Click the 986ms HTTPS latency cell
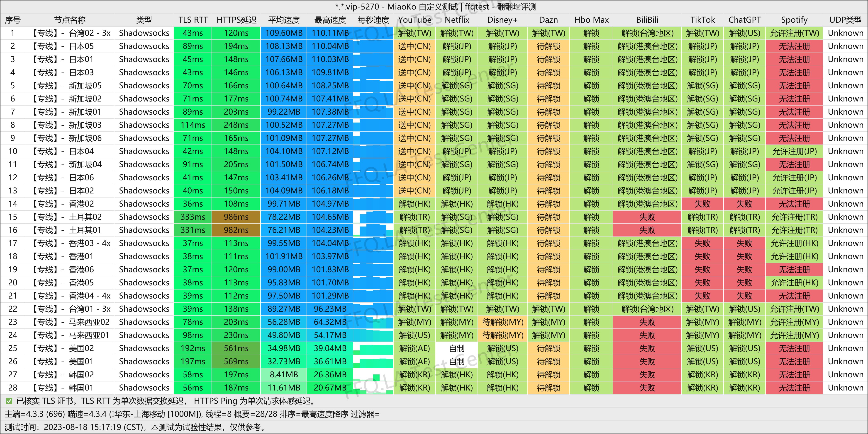This screenshot has width=868, height=434. click(236, 217)
